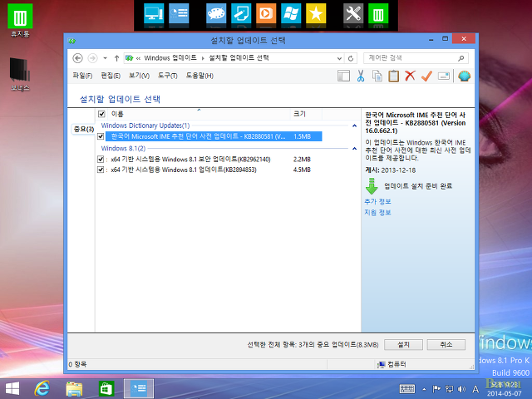
Task: Select the 중요(3) category tab
Action: pos(83,129)
